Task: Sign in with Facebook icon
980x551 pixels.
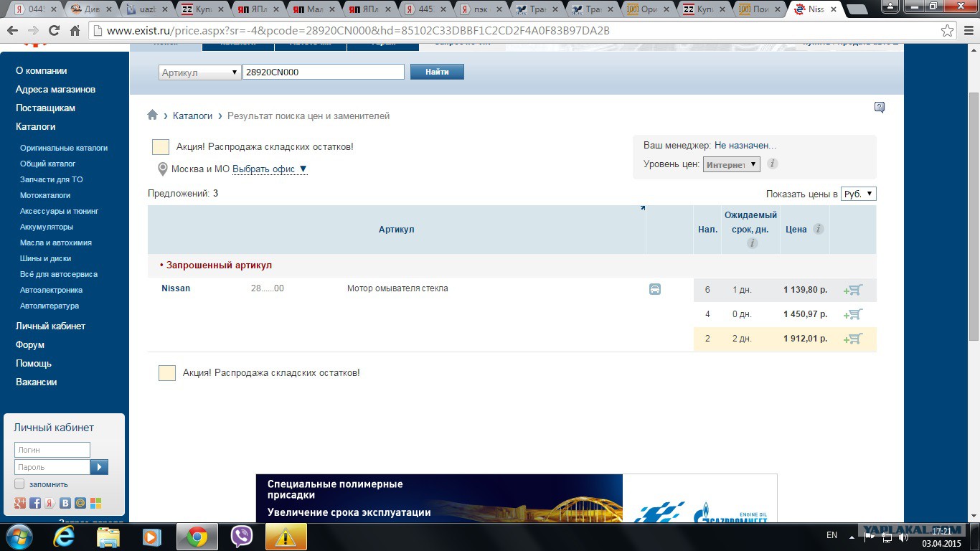Action: pos(35,503)
